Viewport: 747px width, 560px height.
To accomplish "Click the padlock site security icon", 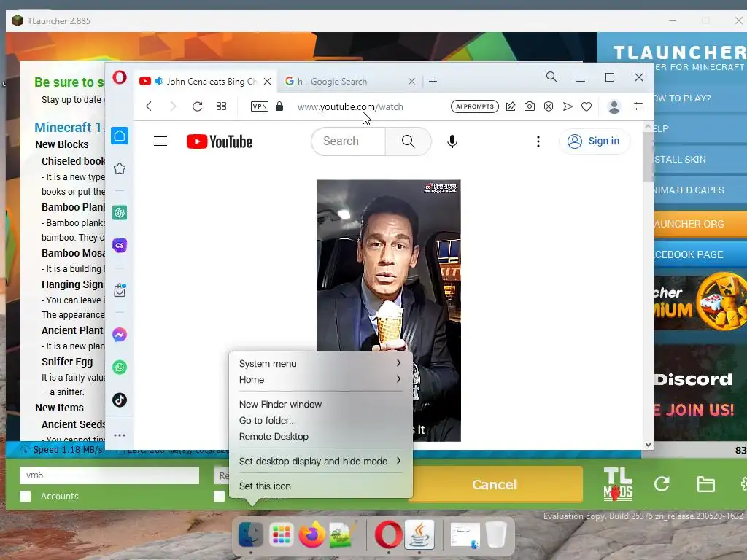I will pyautogui.click(x=279, y=106).
